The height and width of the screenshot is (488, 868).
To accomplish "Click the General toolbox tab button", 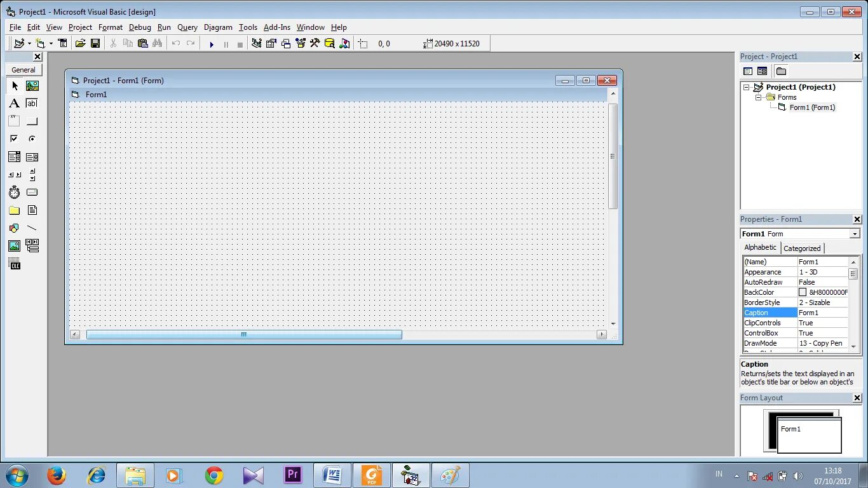I will [x=24, y=70].
